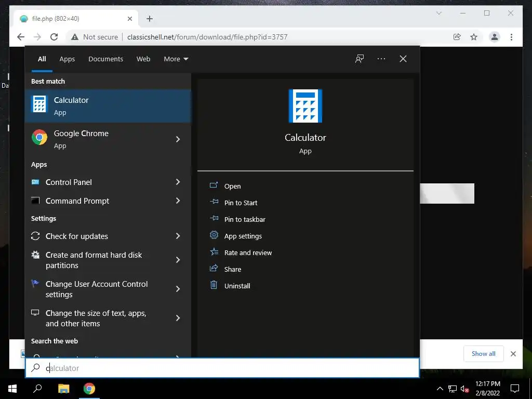
Task: Click the App settings gear icon
Action: [x=214, y=235]
